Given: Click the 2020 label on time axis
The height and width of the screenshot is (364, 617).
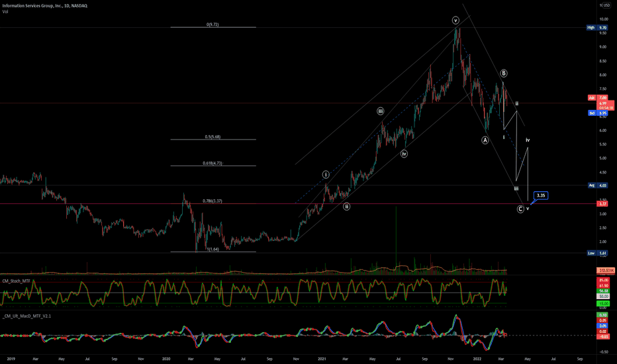Looking at the screenshot, I should (166, 359).
